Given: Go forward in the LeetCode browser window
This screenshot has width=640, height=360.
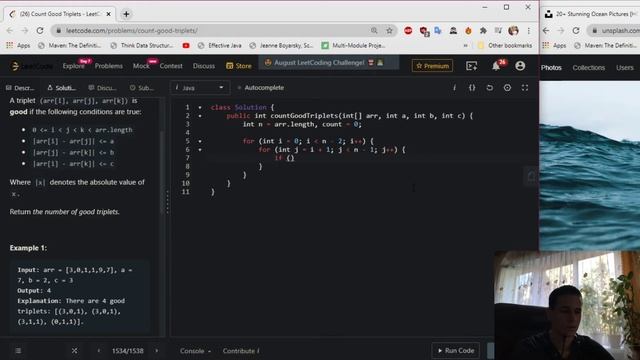Looking at the screenshot, I should (x=24, y=31).
